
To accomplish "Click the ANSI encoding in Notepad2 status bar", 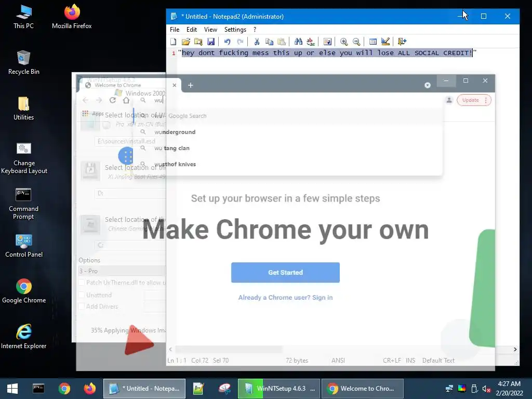I will coord(338,361).
